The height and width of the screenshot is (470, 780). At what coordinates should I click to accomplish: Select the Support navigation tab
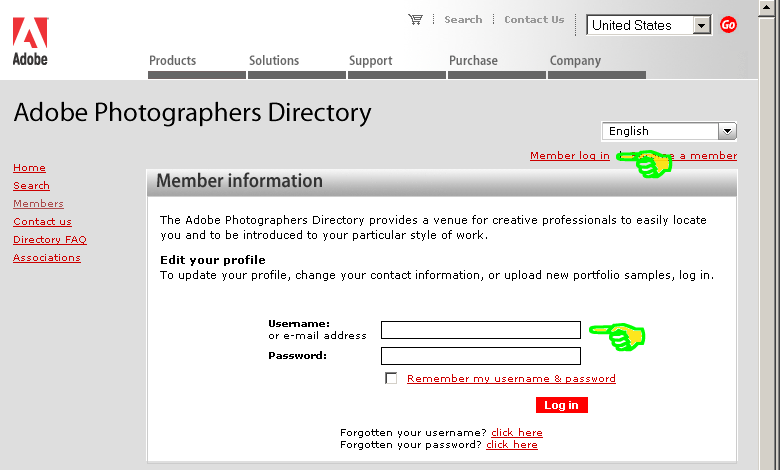click(370, 61)
